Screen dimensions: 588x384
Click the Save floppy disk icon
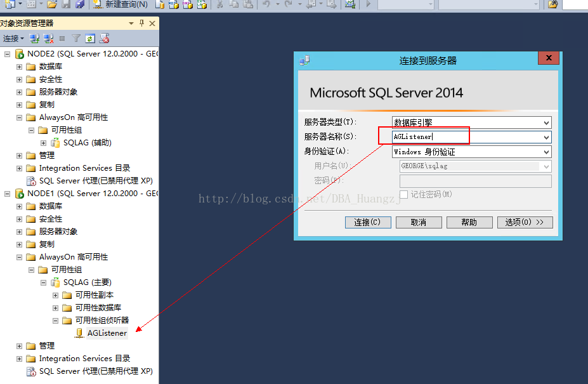click(66, 4)
